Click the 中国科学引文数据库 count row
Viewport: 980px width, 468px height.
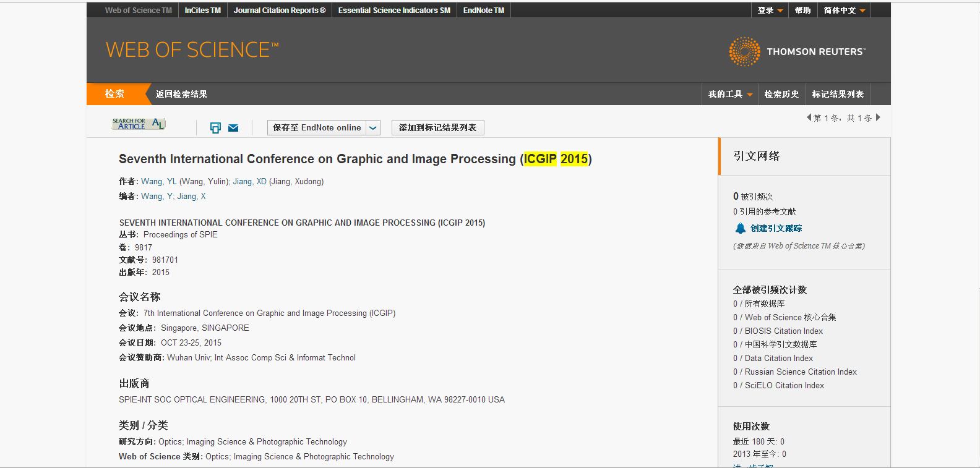pos(775,345)
